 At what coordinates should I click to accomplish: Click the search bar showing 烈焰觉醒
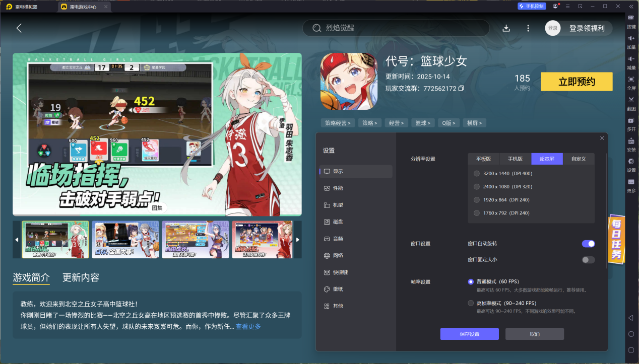pos(396,28)
